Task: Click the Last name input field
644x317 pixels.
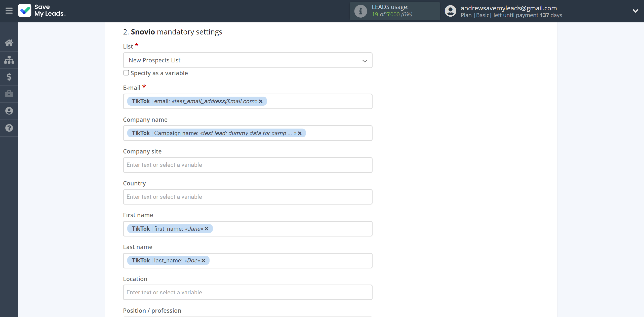Action: click(x=248, y=261)
